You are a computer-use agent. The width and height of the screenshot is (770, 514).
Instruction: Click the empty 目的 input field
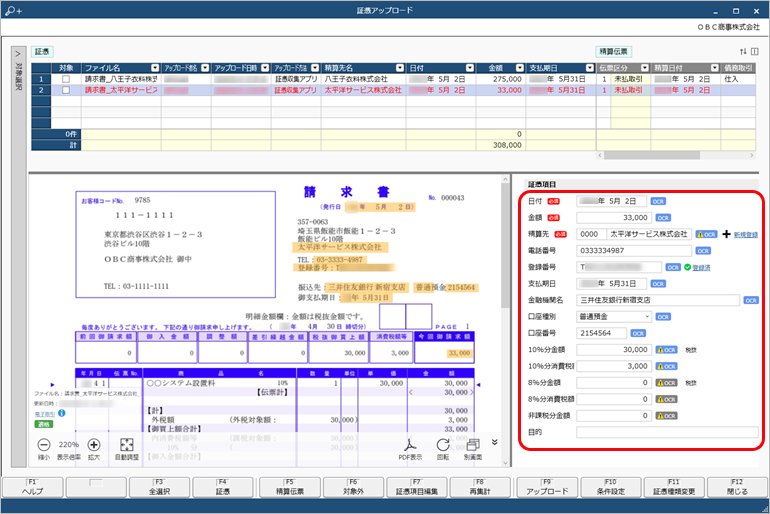tap(667, 433)
